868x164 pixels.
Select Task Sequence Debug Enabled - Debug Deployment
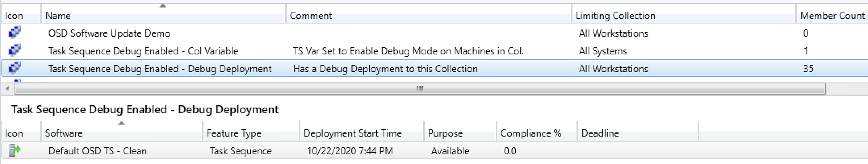(x=160, y=69)
